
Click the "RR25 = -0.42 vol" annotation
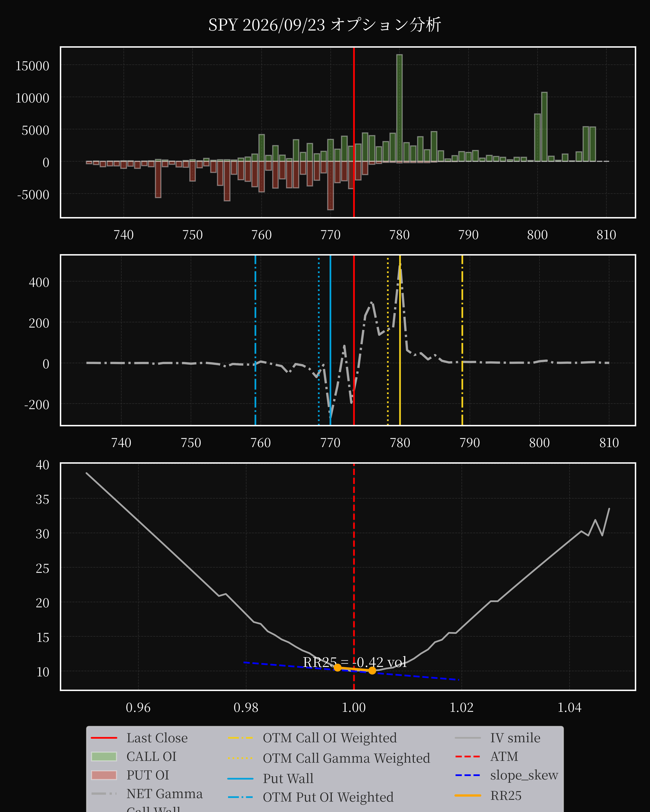[x=355, y=662]
